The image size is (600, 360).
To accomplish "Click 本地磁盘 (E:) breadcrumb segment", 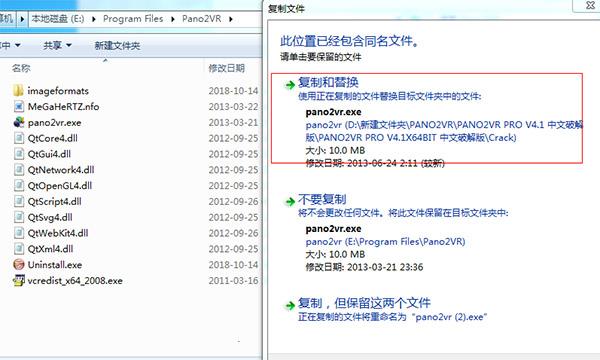I will tap(58, 19).
